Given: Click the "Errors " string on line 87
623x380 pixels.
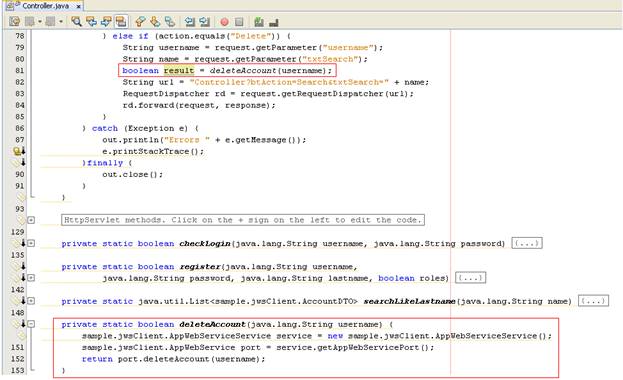Looking at the screenshot, I should pos(187,140).
